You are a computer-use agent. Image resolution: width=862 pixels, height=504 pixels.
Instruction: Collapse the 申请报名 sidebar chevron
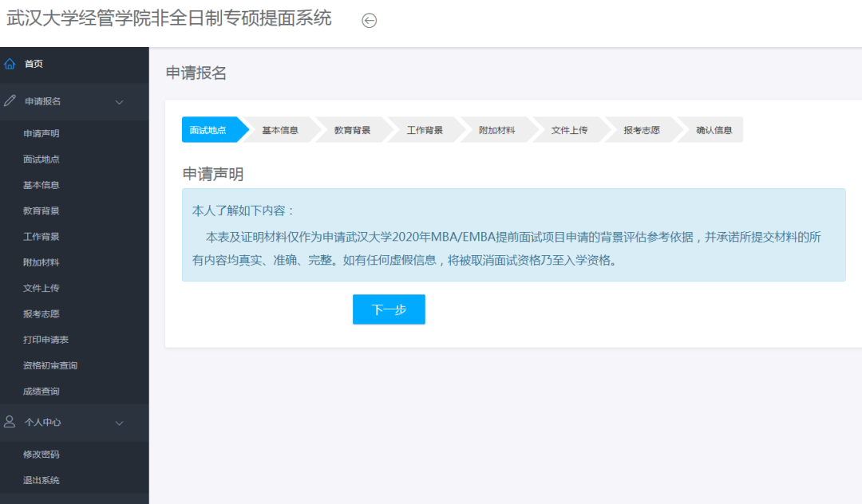coord(120,102)
